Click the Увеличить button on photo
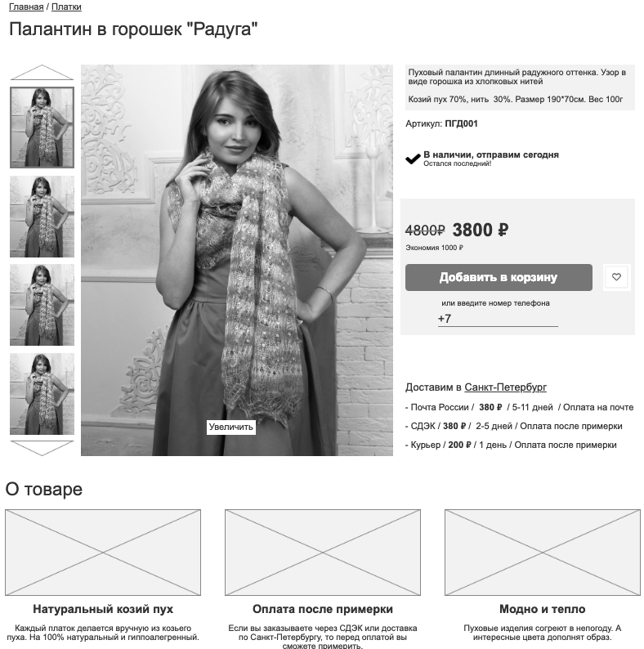This screenshot has height=649, width=644. 231,427
